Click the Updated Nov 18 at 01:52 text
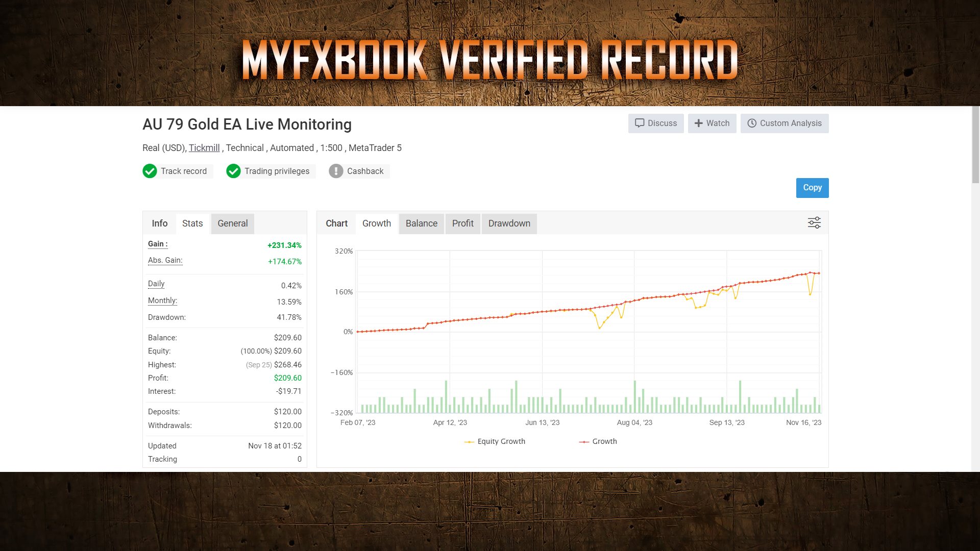Image resolution: width=980 pixels, height=551 pixels. tap(275, 446)
